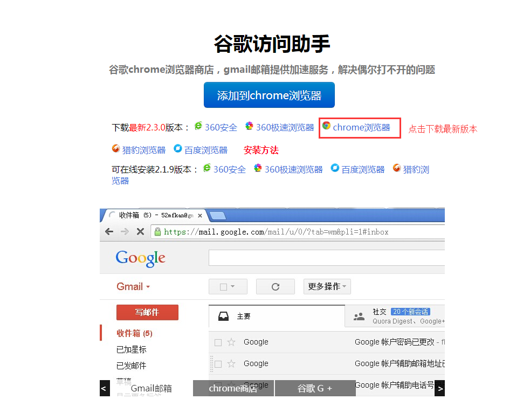Open email Google 帐户辅助电话号
The width and height of the screenshot is (530, 420).
[327, 385]
